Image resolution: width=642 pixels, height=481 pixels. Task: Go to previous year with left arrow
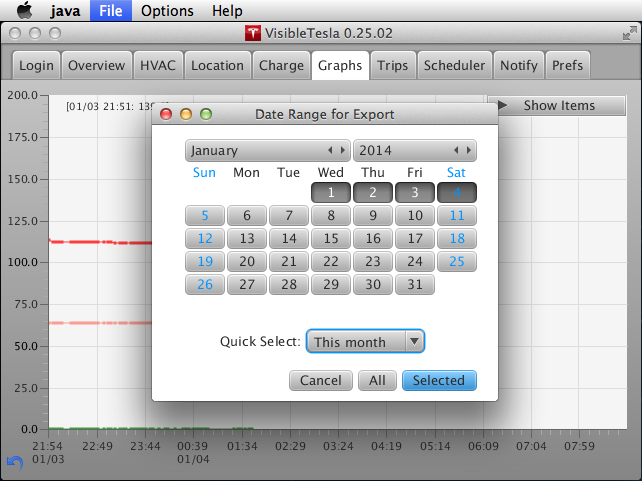[x=456, y=150]
